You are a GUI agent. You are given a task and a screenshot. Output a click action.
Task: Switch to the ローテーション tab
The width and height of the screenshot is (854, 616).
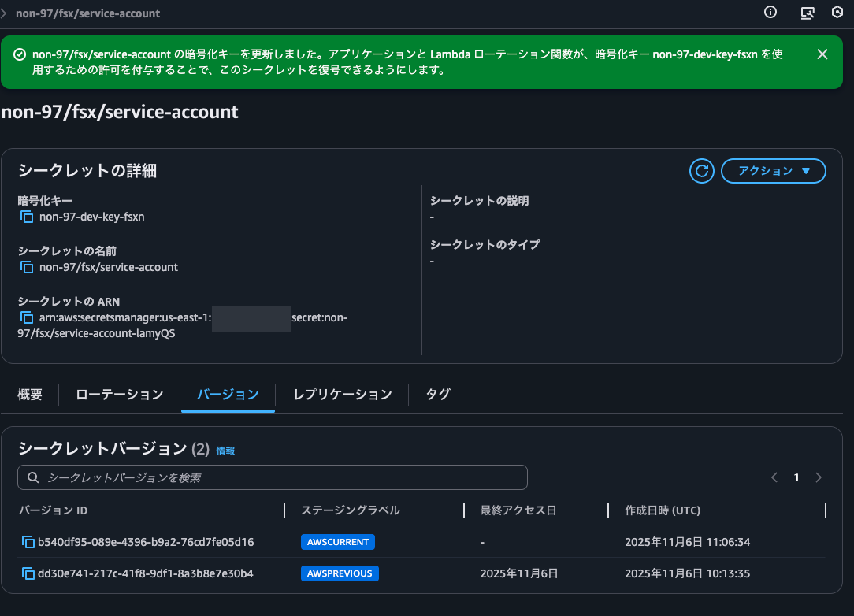119,395
